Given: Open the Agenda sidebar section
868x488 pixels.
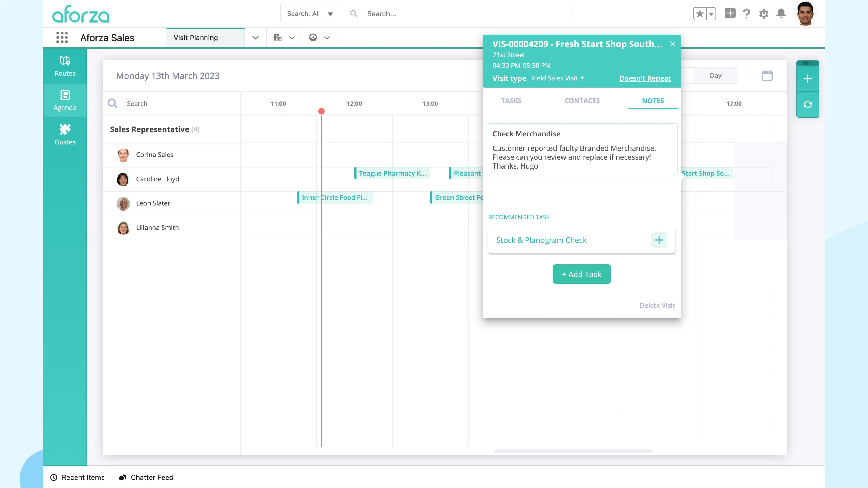Looking at the screenshot, I should coord(65,100).
